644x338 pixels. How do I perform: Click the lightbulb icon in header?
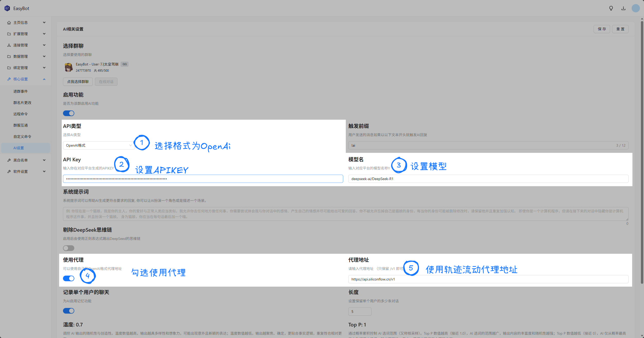(x=611, y=8)
